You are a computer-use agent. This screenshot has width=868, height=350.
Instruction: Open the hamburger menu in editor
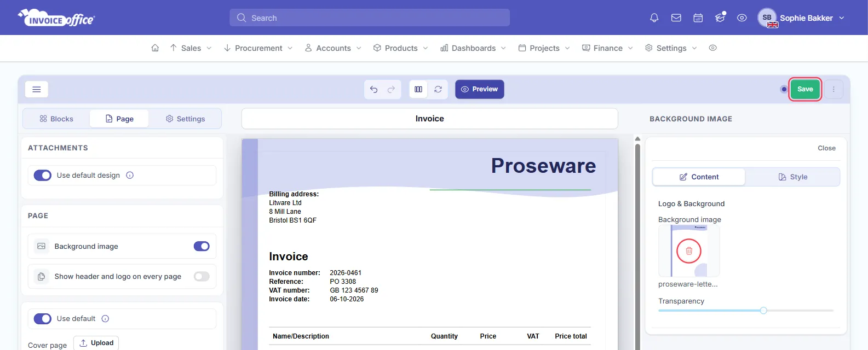tap(37, 89)
